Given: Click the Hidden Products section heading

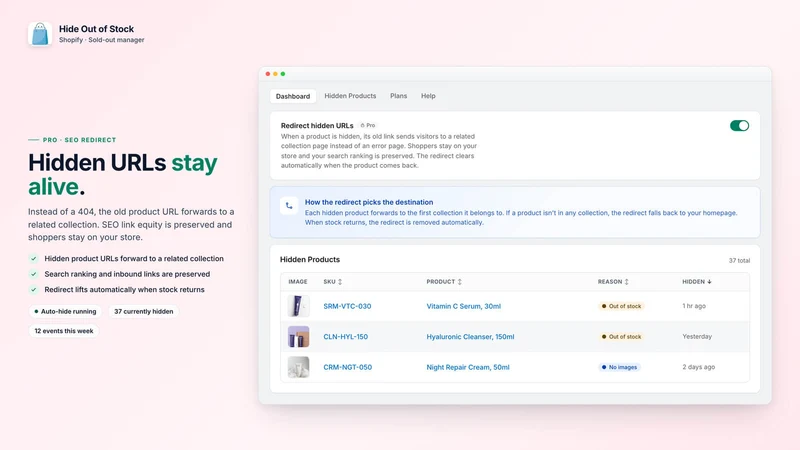Looking at the screenshot, I should tap(310, 260).
